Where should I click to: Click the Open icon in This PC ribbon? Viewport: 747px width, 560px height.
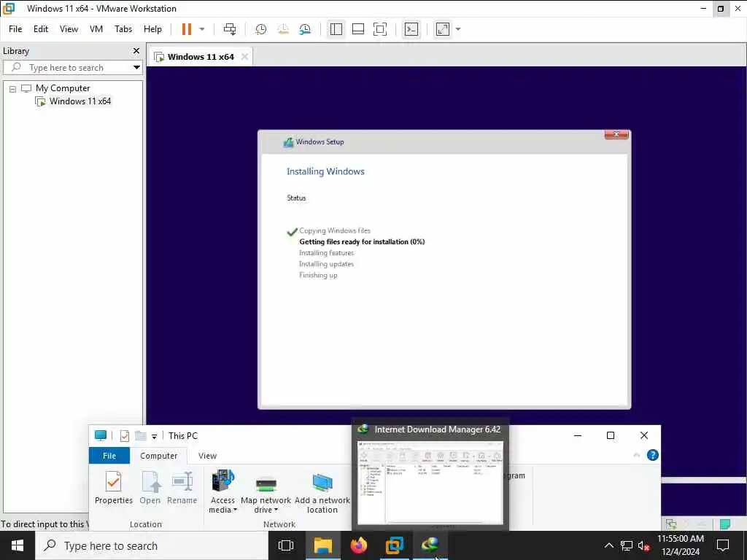150,488
